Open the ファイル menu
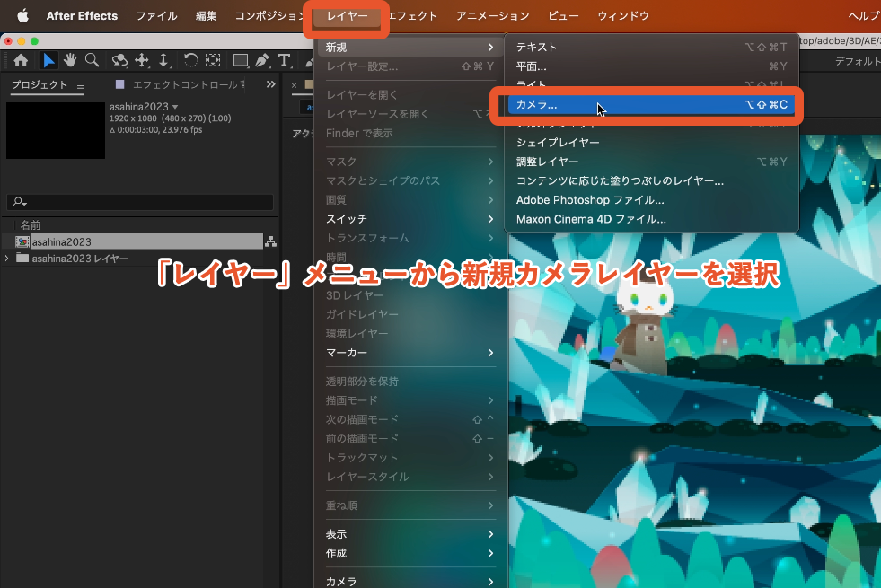The image size is (881, 588). 157,16
